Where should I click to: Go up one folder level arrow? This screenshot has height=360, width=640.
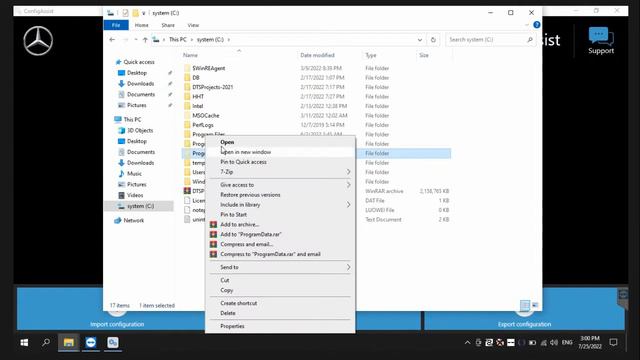click(x=145, y=40)
